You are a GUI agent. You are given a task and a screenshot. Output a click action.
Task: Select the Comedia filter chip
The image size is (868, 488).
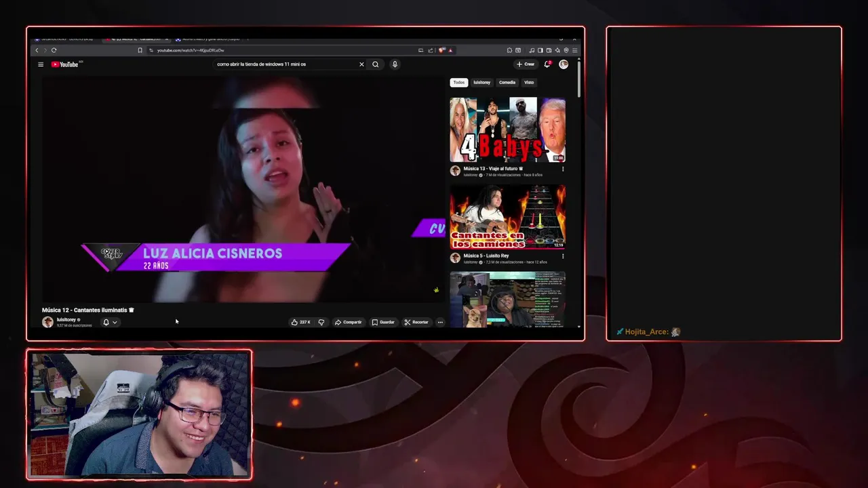pos(507,83)
